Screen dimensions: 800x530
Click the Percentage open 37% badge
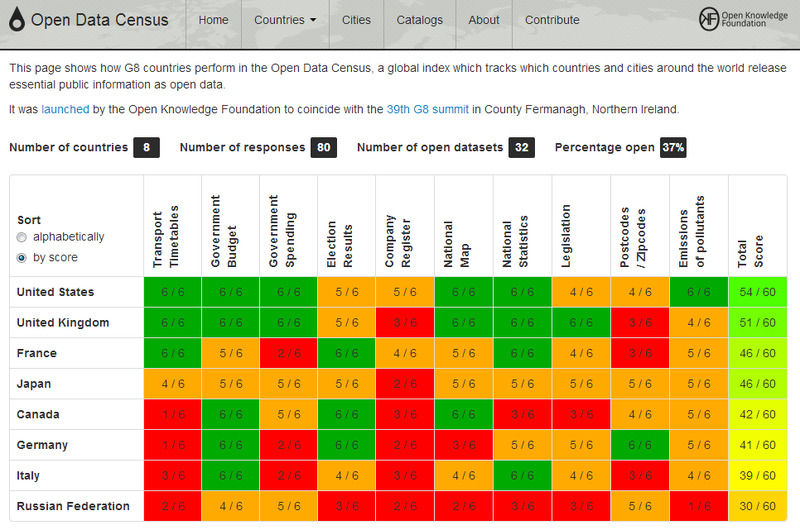coord(673,148)
